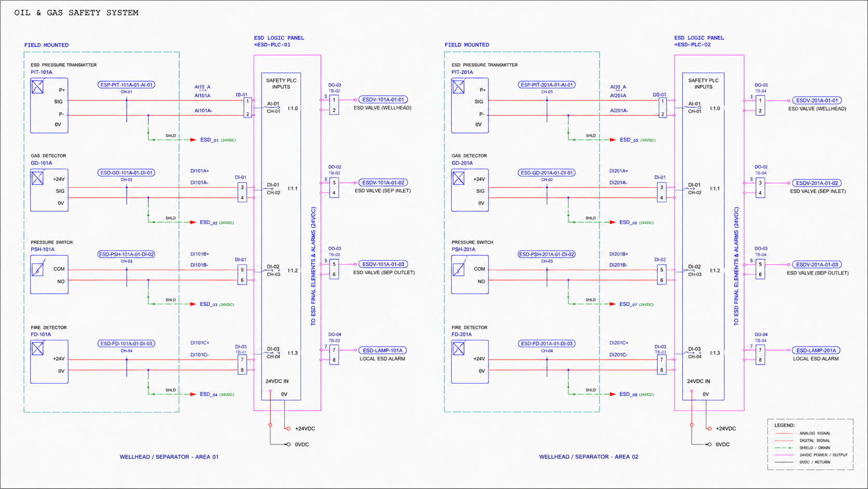
Task: Select the ESDV-201A-01-03 sep outlet valve tag
Action: pos(817,265)
